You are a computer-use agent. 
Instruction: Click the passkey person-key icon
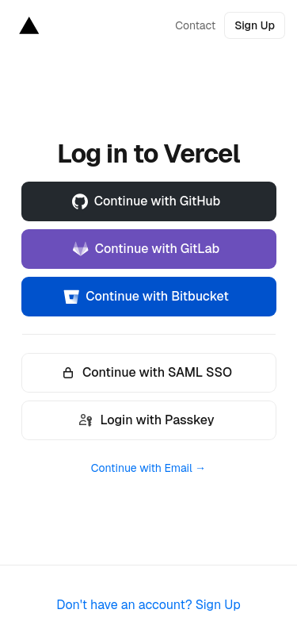tap(86, 420)
